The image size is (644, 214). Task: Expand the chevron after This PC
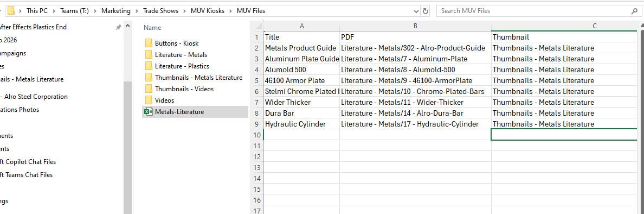click(54, 11)
